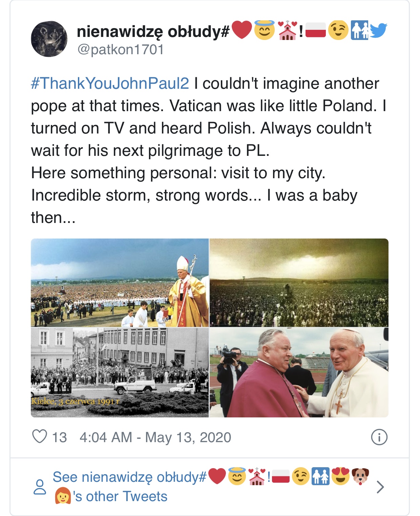Expand other tweets with right chevron
The width and height of the screenshot is (420, 516).
click(380, 487)
